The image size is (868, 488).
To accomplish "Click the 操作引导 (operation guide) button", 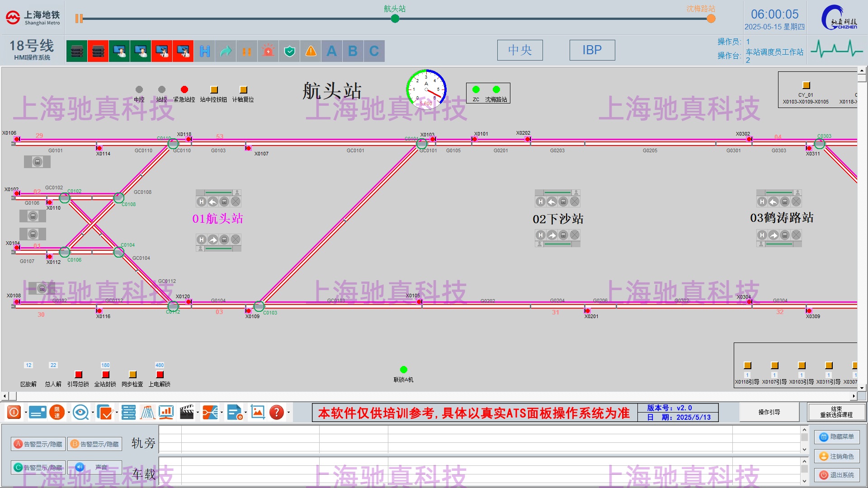I will tap(769, 412).
